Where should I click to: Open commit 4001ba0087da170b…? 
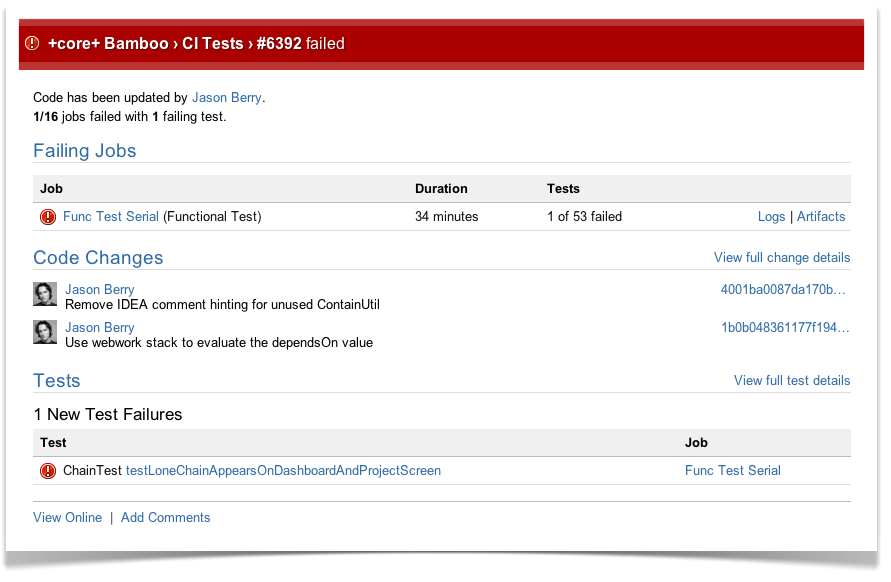(x=783, y=289)
